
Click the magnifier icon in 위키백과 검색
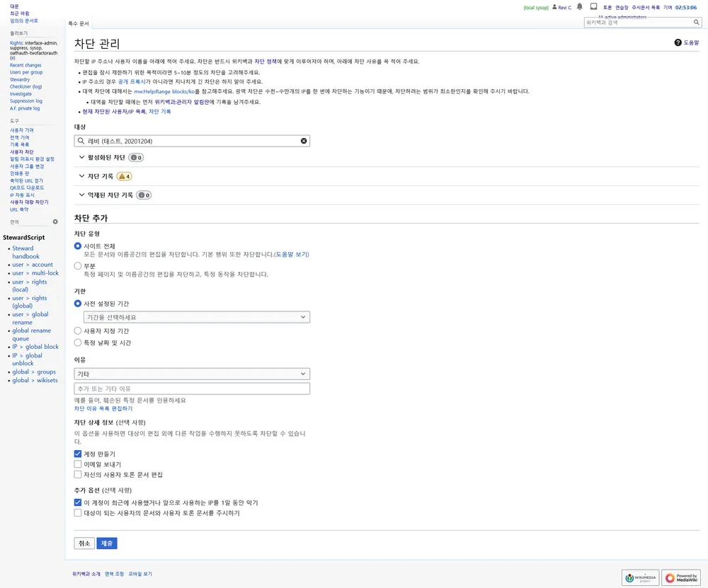pyautogui.click(x=697, y=22)
